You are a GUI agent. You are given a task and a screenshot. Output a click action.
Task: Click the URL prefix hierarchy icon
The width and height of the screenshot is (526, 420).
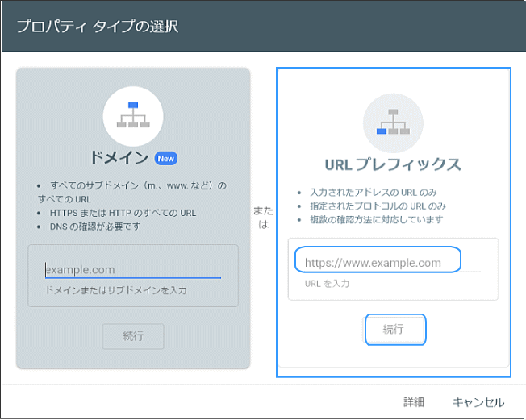393,123
